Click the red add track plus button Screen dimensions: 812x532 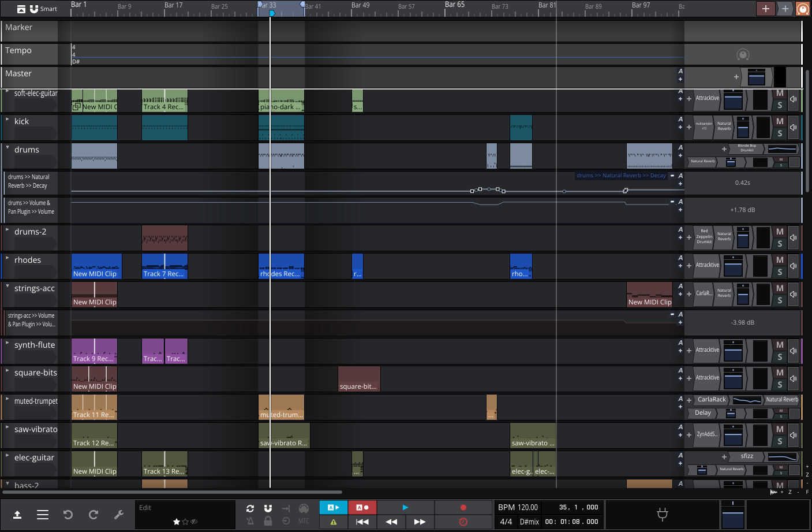(x=766, y=8)
